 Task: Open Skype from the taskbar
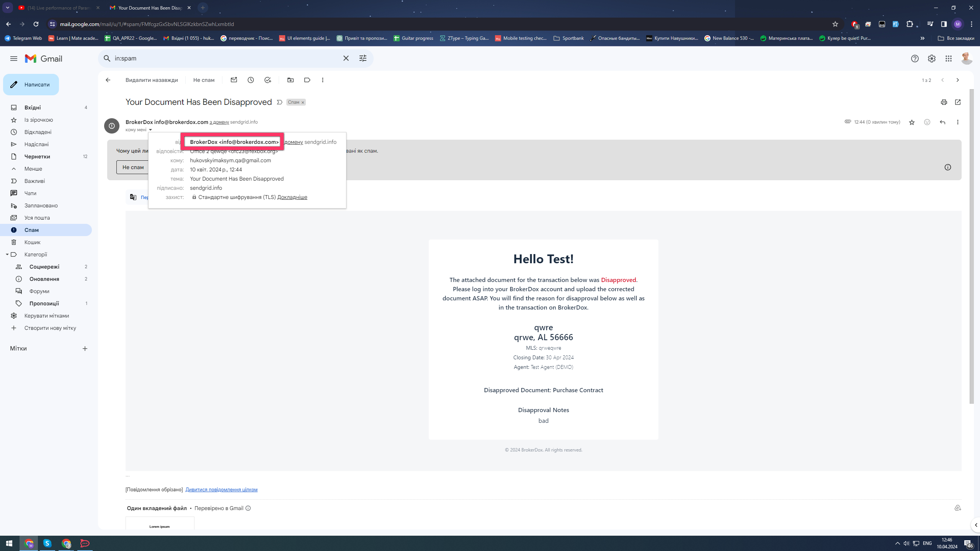47,543
